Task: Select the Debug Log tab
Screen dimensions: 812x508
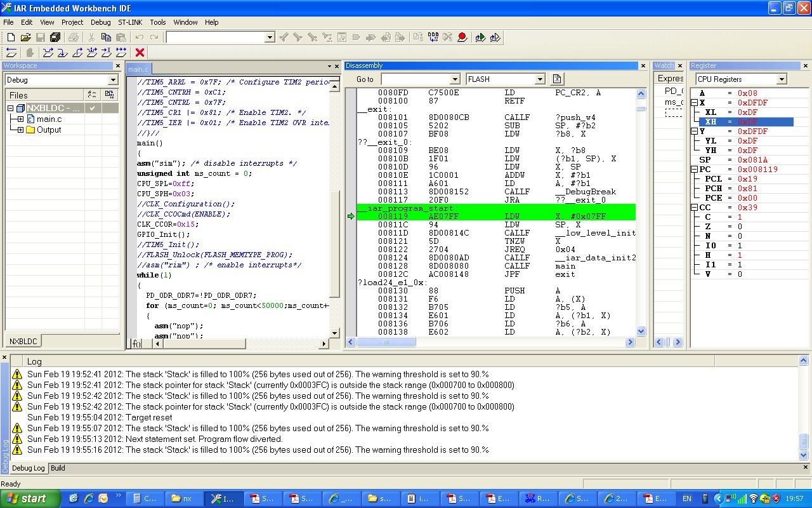Action: (29, 468)
